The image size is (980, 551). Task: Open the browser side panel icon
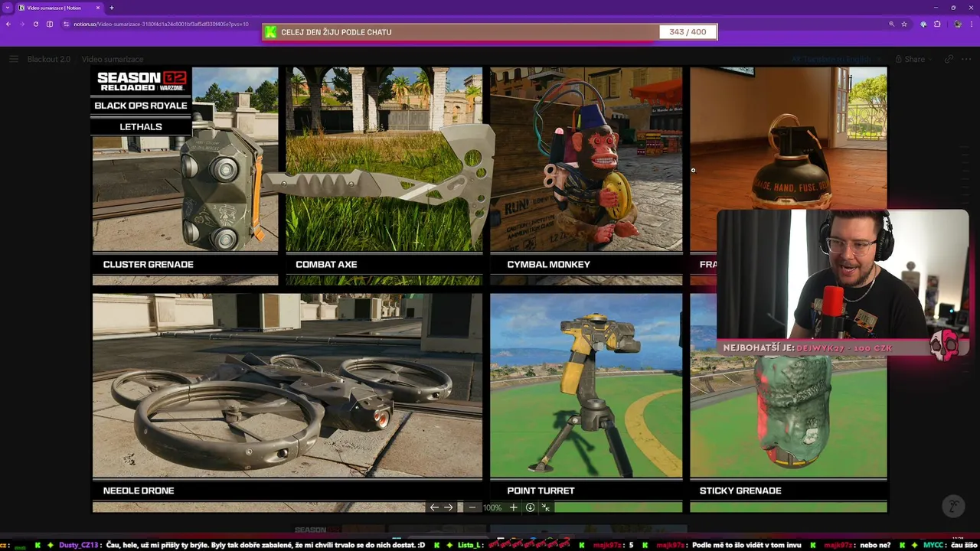click(50, 24)
